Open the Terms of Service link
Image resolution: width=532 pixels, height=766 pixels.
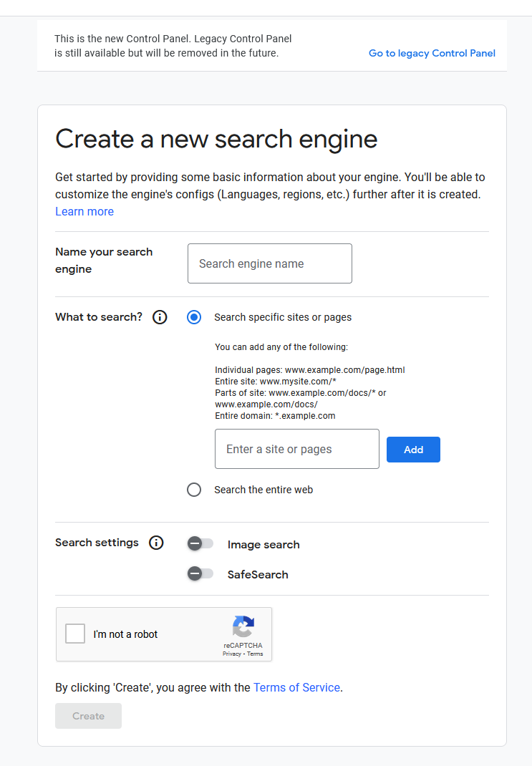pyautogui.click(x=296, y=687)
